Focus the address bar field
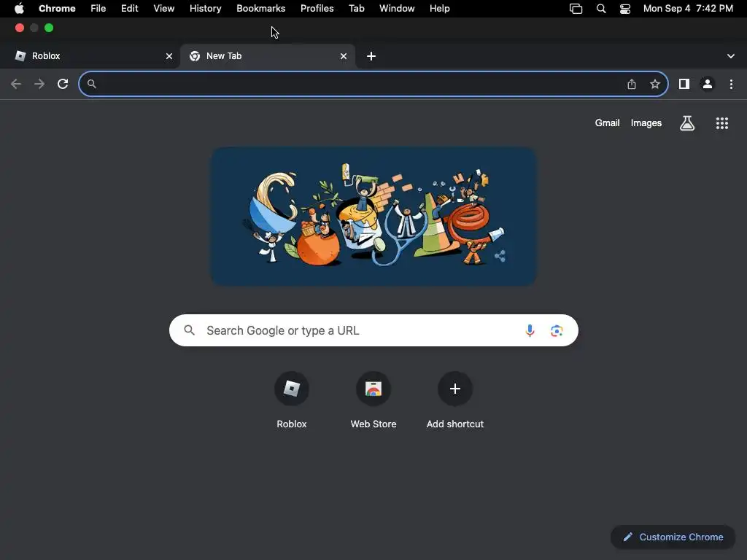This screenshot has height=560, width=747. click(373, 85)
